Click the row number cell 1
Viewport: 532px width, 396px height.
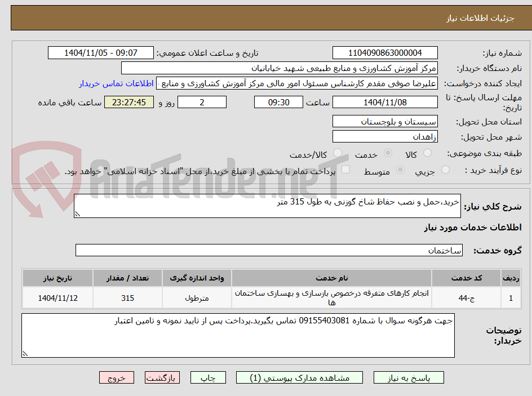click(x=511, y=297)
